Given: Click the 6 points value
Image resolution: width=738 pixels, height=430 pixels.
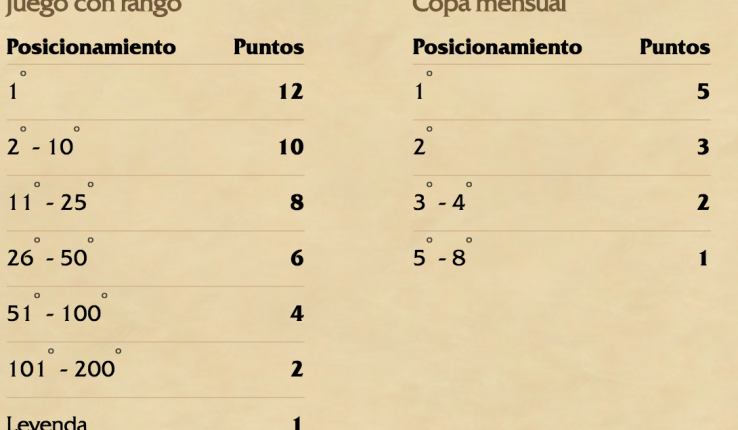Looking at the screenshot, I should 296,259.
